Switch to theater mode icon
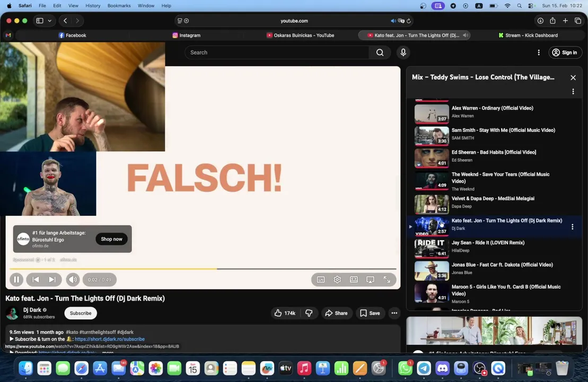The width and height of the screenshot is (588, 382). click(354, 280)
